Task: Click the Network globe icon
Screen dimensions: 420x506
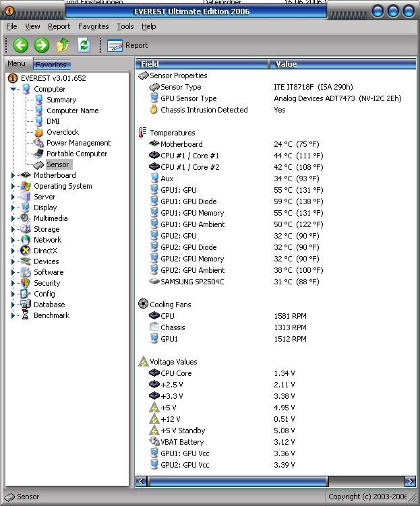Action: click(26, 240)
